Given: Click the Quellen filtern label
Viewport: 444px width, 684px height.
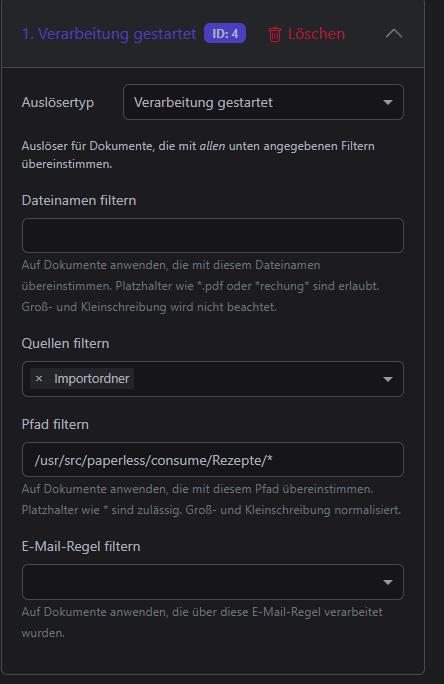Looking at the screenshot, I should pyautogui.click(x=65, y=343).
